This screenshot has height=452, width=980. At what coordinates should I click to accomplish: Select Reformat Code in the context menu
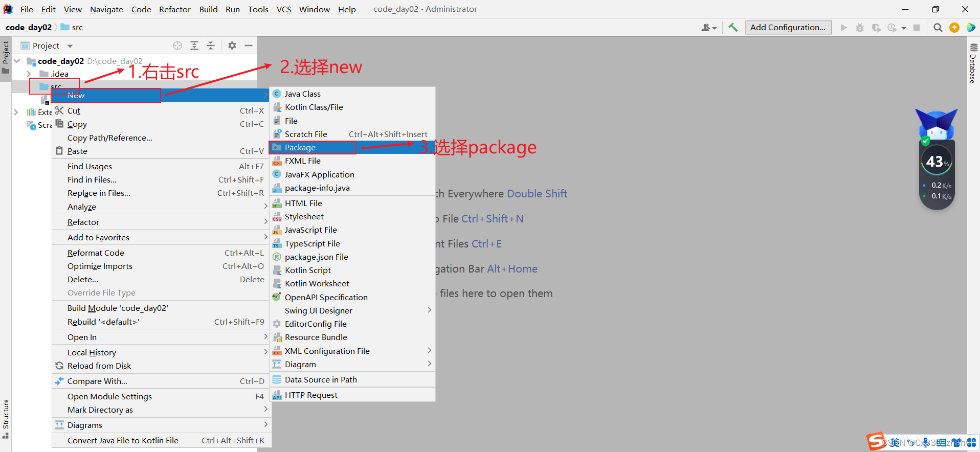pyautogui.click(x=161, y=253)
